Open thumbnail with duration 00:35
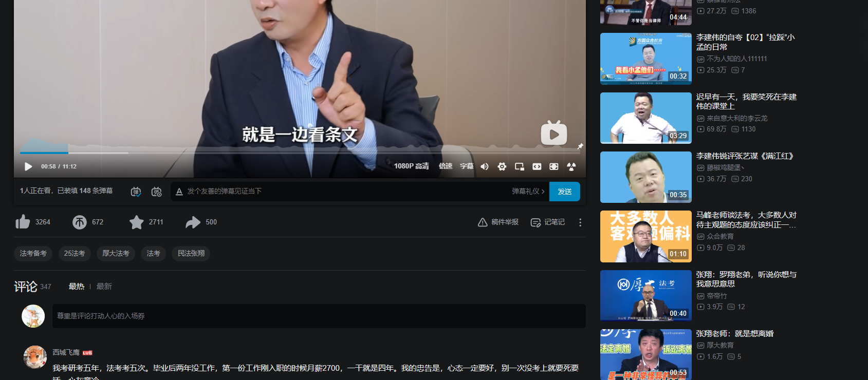868x380 pixels. (x=646, y=177)
